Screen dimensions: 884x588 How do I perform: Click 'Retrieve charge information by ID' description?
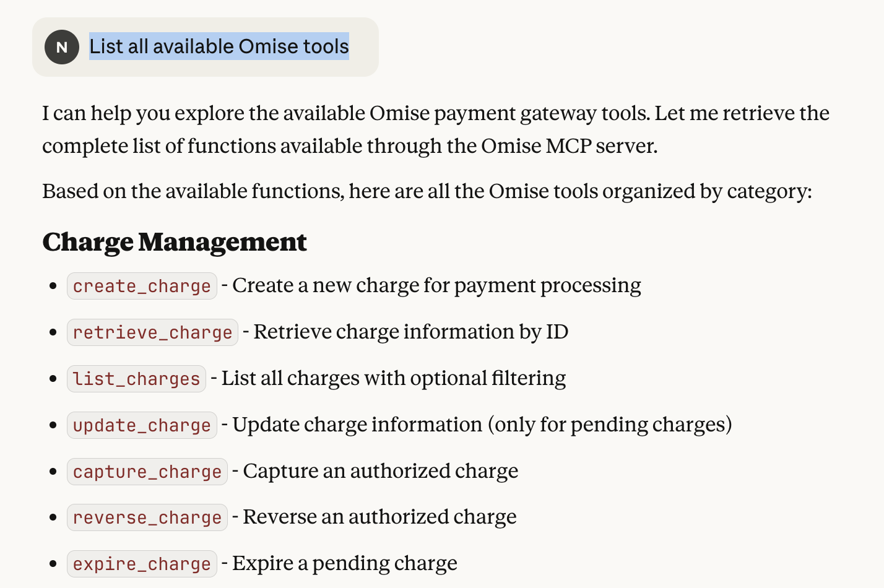pos(411,332)
